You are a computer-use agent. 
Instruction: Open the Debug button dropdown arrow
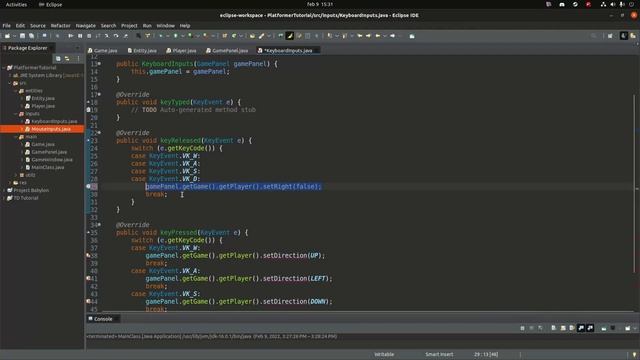pos(167,36)
